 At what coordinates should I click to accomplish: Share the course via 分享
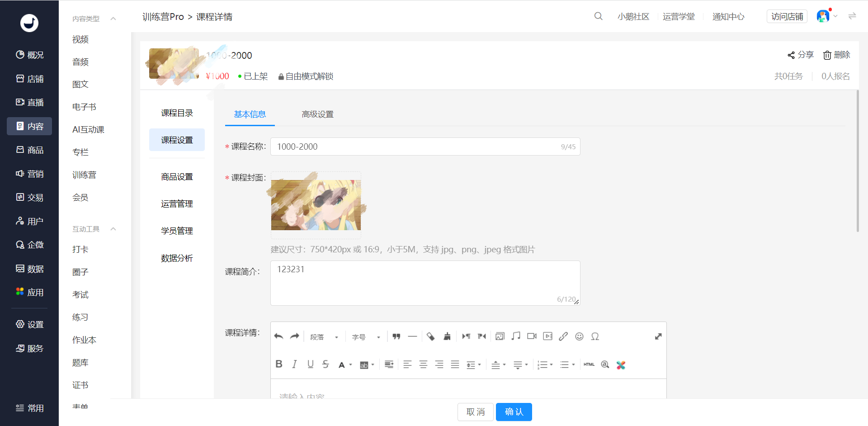[x=800, y=55]
